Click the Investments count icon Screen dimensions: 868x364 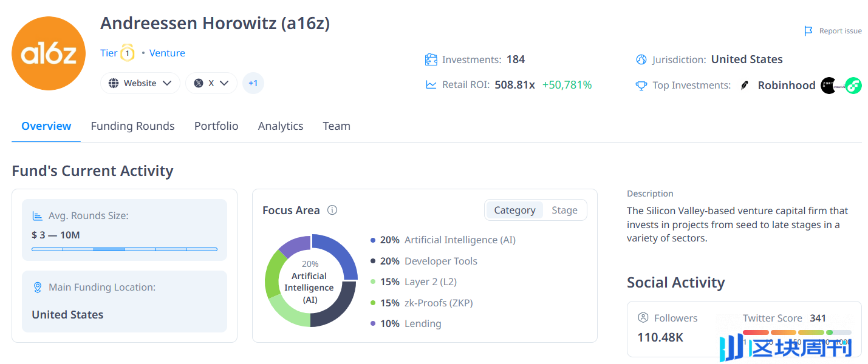click(x=431, y=59)
